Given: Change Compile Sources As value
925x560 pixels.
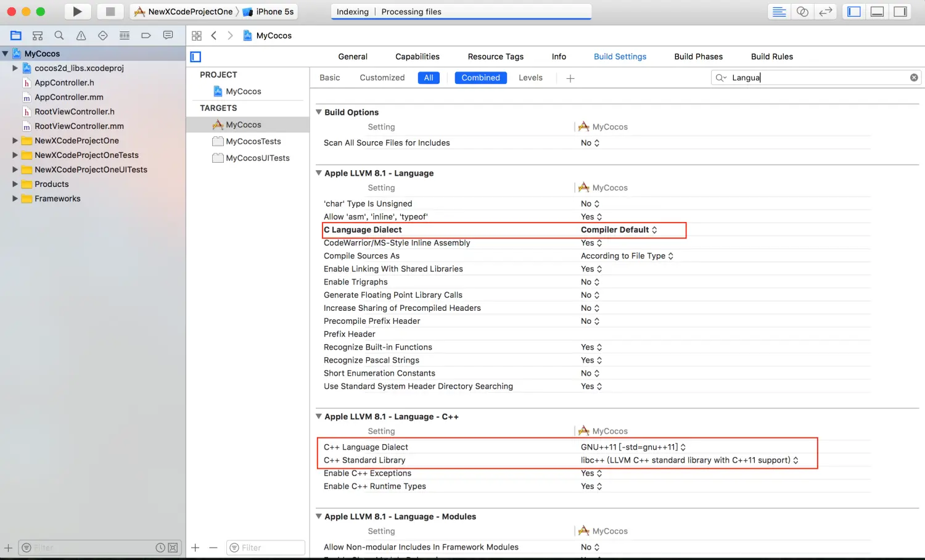Looking at the screenshot, I should tap(627, 256).
